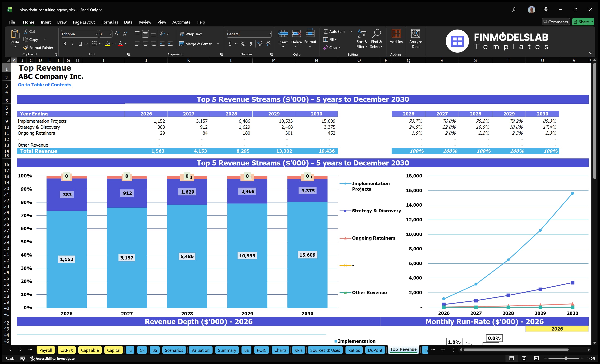The image size is (600, 364).
Task: Select the Format Painter tool
Action: [38, 48]
